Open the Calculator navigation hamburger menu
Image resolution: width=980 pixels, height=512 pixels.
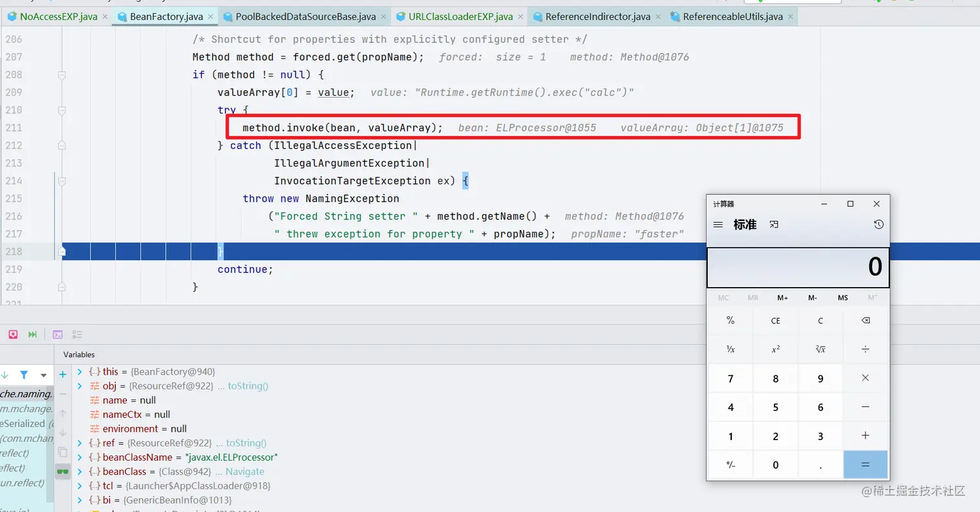[717, 224]
